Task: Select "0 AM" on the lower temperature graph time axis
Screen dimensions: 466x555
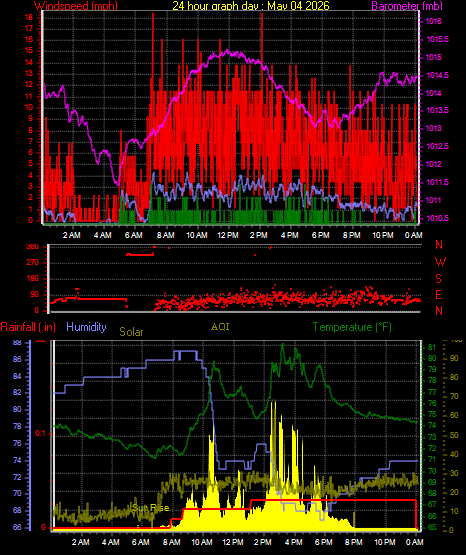Action: [x=415, y=542]
